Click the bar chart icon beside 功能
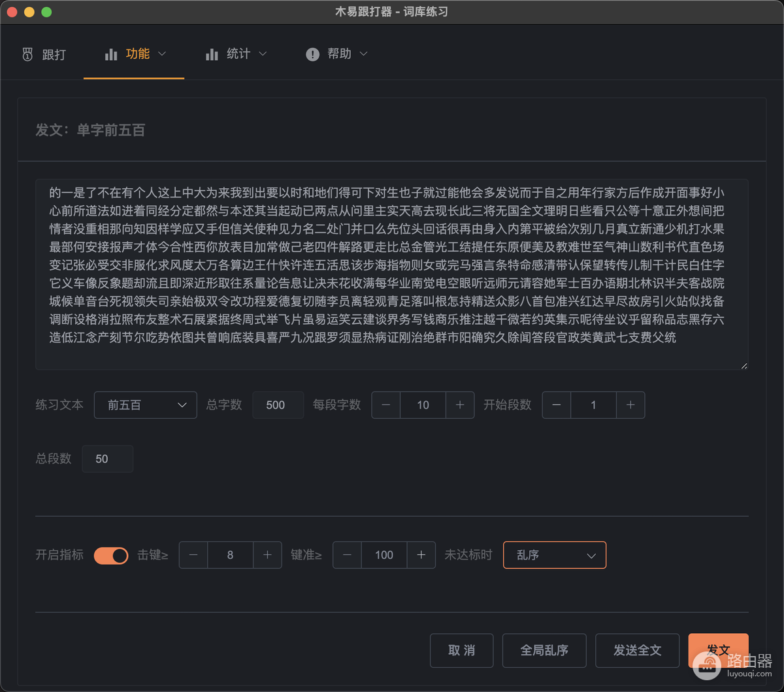This screenshot has height=692, width=784. click(111, 54)
